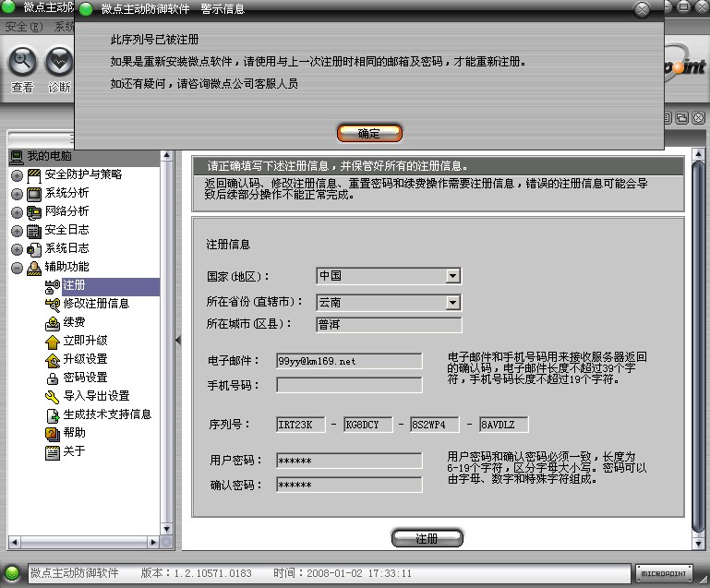Click the 安全防护与策略 icon
Viewport: 710px width, 588px height.
point(34,175)
